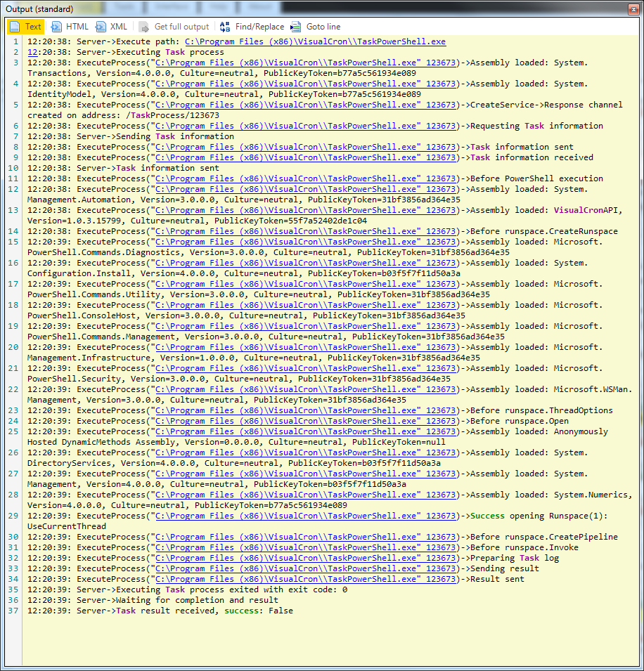
Task: Open the Execute path link on line 1
Action: tap(315, 41)
